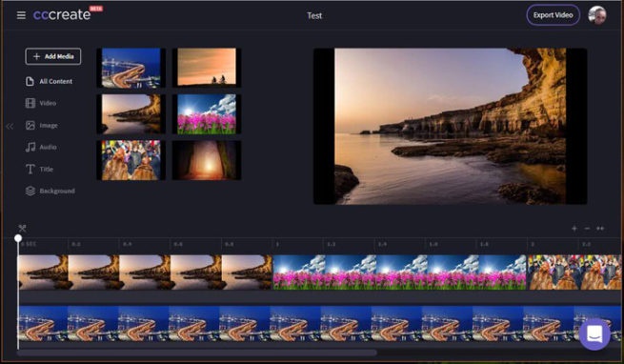624x364 pixels.
Task: Click the fit-timeline arrows icon
Action: 600,228
